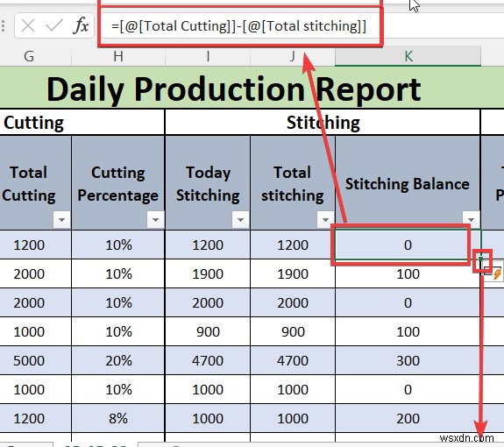Viewport: 504px width, 447px height.
Task: Click the fill handle on Stitching Balance cell
Action: point(481,259)
